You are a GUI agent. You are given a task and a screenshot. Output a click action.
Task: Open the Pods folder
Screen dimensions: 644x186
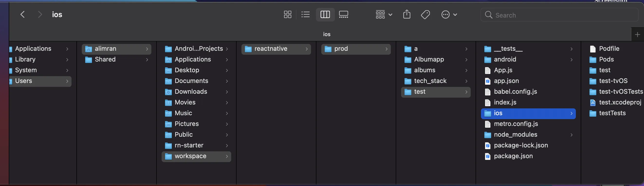[x=606, y=59]
